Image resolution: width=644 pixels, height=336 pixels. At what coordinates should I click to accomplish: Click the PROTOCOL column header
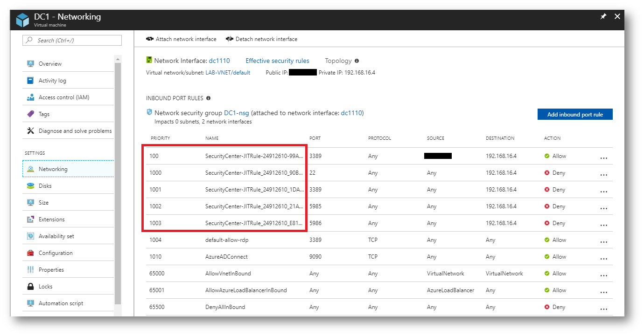click(x=379, y=138)
